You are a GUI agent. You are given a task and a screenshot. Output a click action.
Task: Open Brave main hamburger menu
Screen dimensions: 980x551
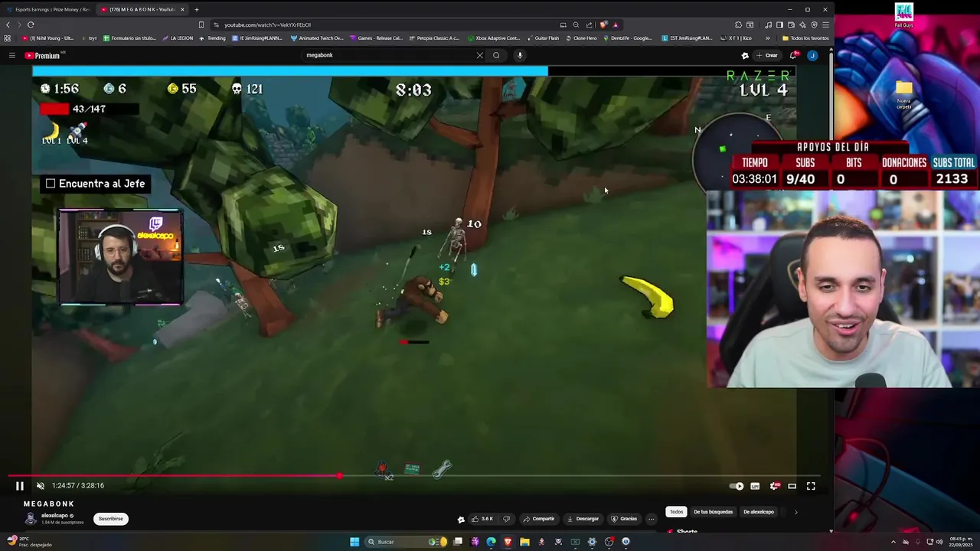825,24
